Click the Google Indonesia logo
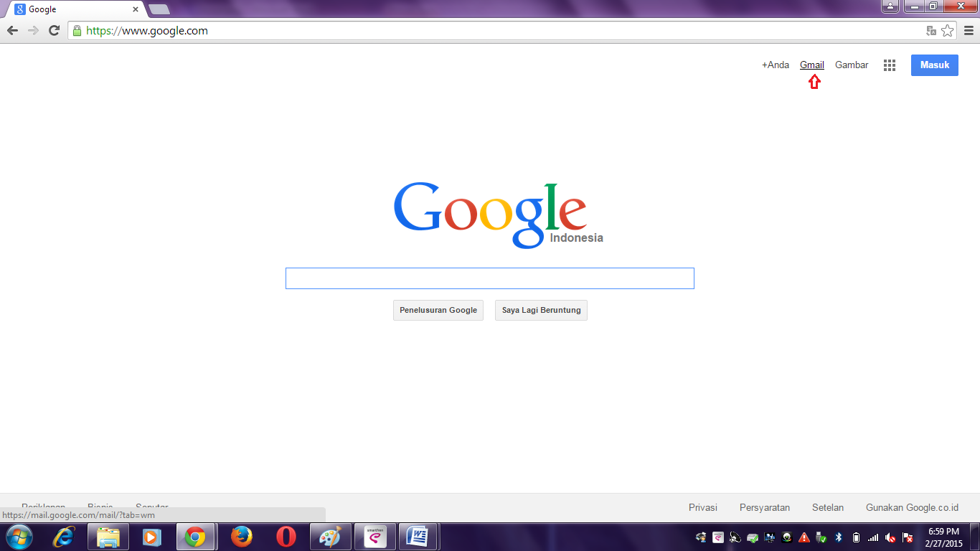This screenshot has width=980, height=551. click(x=499, y=215)
